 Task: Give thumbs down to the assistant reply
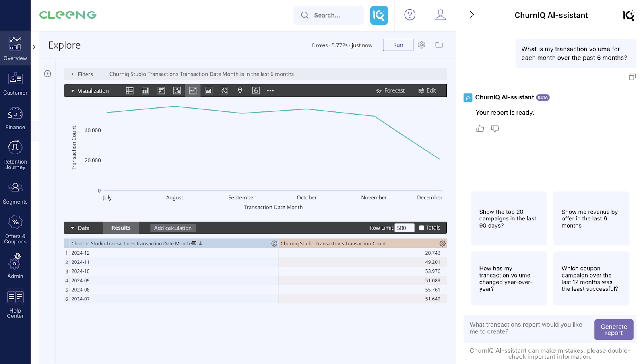click(495, 129)
